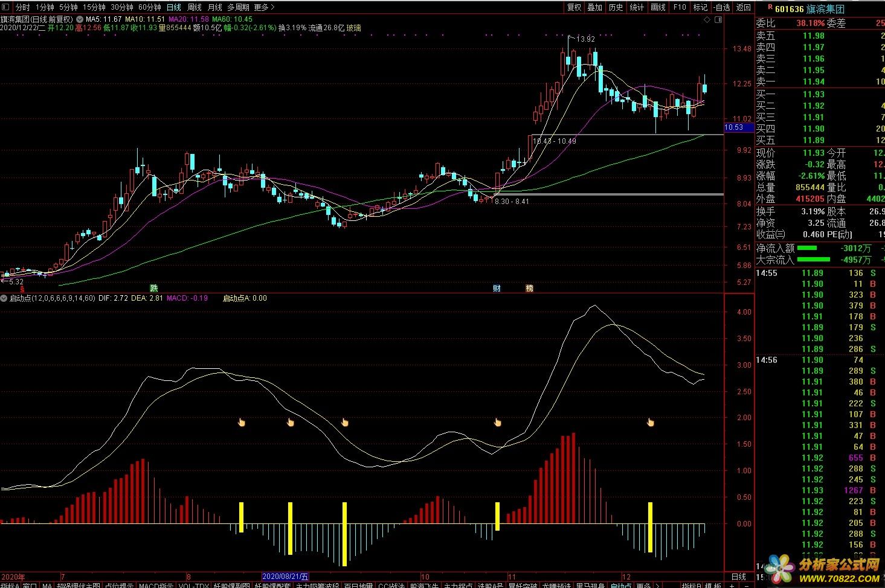Open the 多周期 multi-period view

pos(238,7)
